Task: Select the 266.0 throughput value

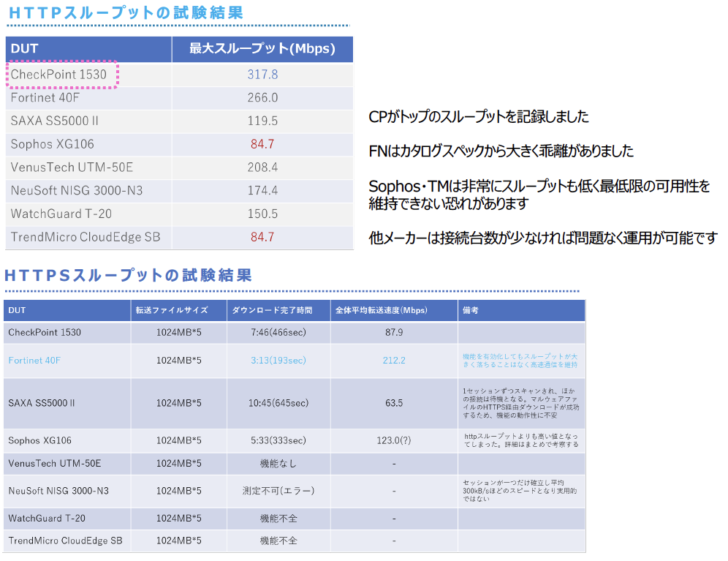Action: [x=262, y=98]
